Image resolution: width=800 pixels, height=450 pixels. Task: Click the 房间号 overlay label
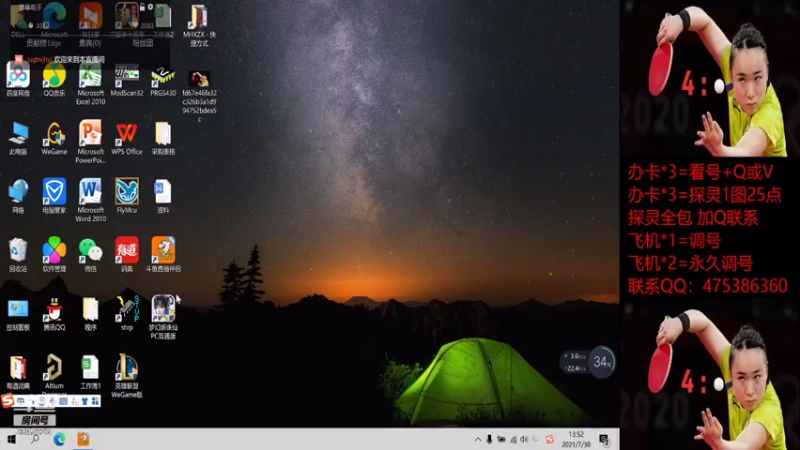pos(35,420)
